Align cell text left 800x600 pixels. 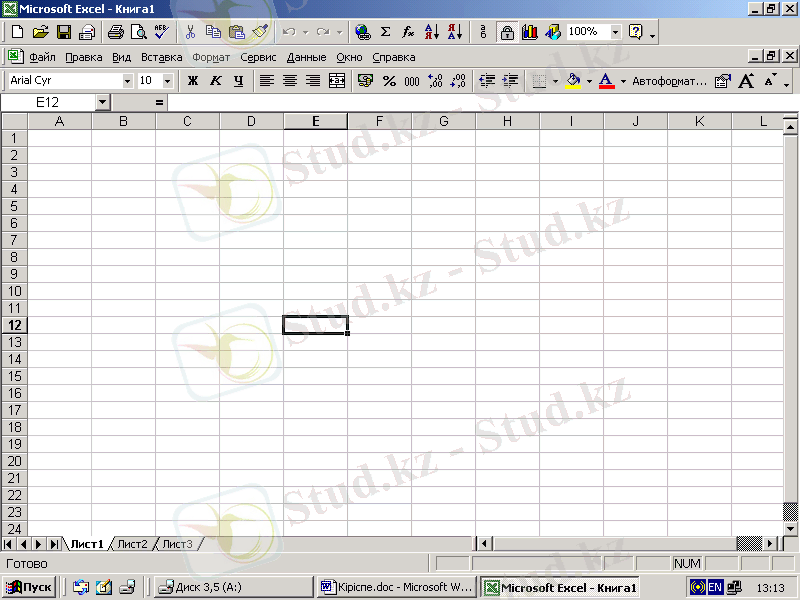click(267, 81)
